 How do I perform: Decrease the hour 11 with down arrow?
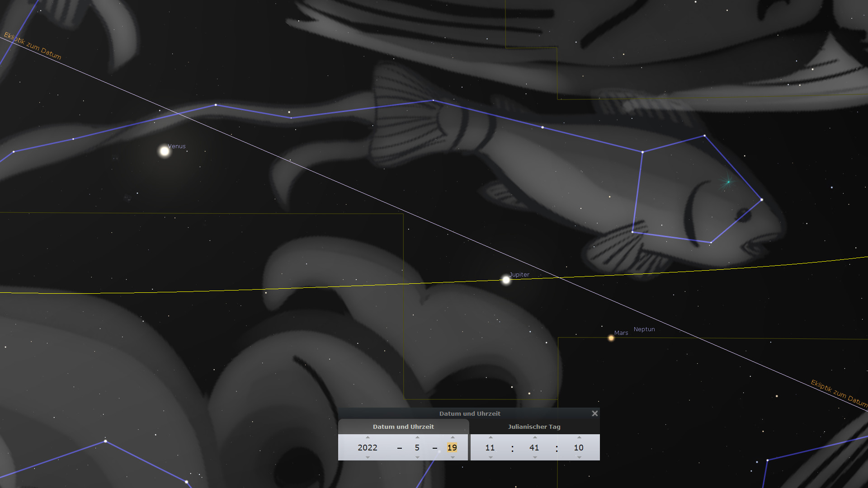491,457
